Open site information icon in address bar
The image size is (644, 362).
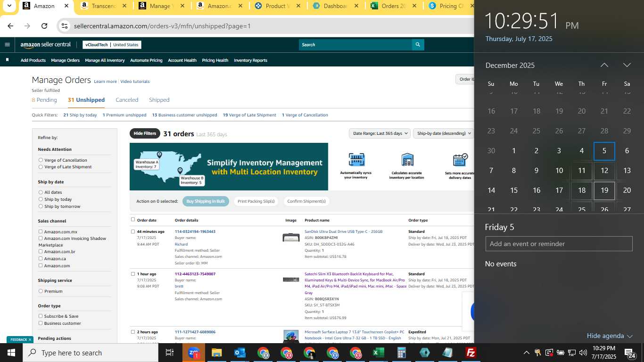pos(65,26)
